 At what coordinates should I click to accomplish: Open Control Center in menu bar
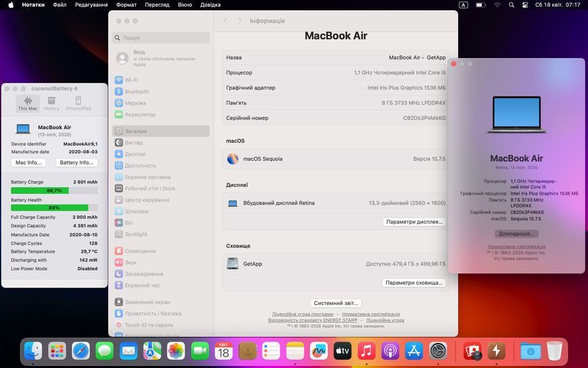[525, 5]
